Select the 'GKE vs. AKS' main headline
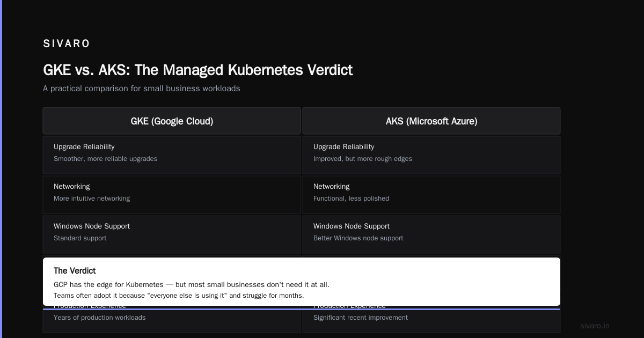 tap(198, 70)
